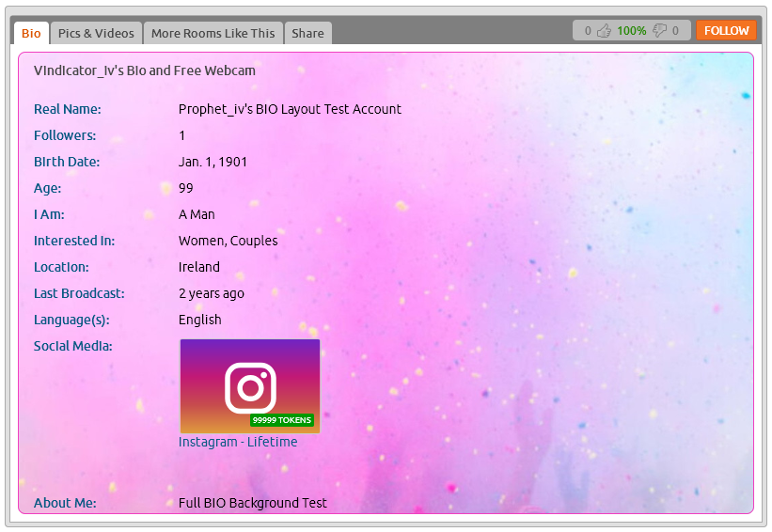The image size is (772, 532).
Task: Open the Pics & Videos tab
Action: coord(96,33)
